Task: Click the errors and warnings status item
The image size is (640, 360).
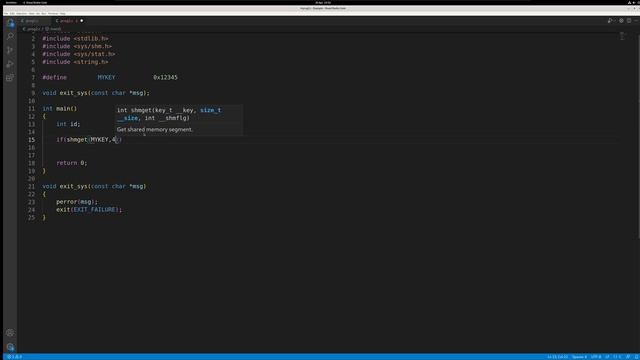Action: point(14,357)
